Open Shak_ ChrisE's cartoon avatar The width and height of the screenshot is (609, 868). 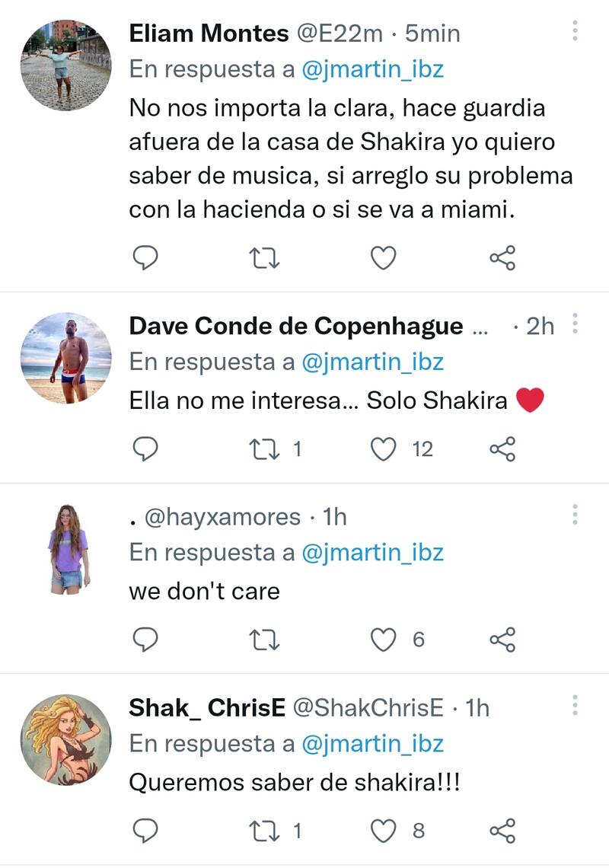click(65, 739)
